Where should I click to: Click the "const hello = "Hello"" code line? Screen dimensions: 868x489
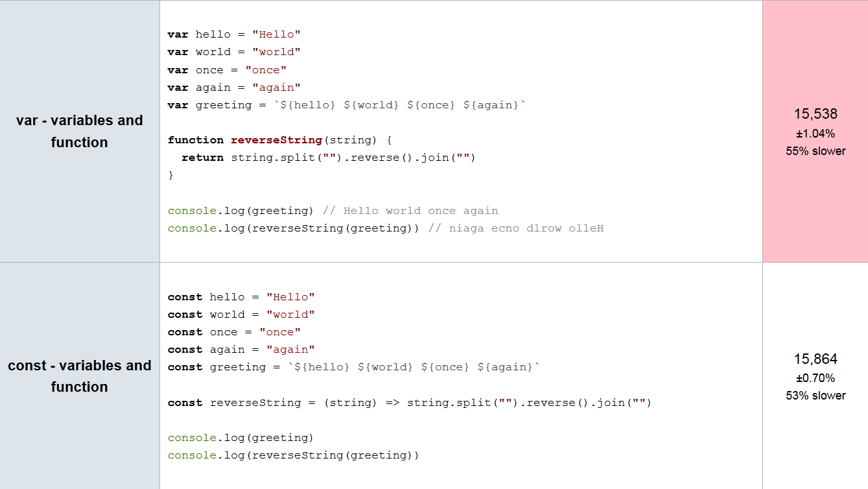point(241,297)
